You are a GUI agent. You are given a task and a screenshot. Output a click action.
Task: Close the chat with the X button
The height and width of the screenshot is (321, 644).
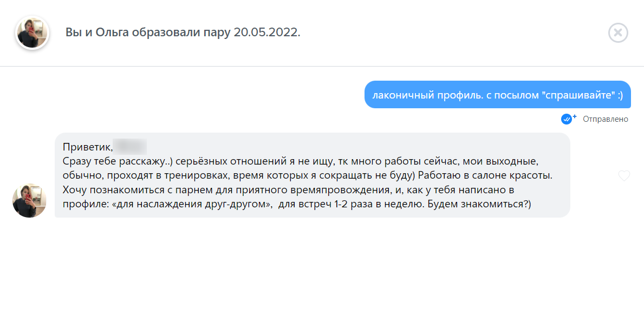click(x=618, y=32)
